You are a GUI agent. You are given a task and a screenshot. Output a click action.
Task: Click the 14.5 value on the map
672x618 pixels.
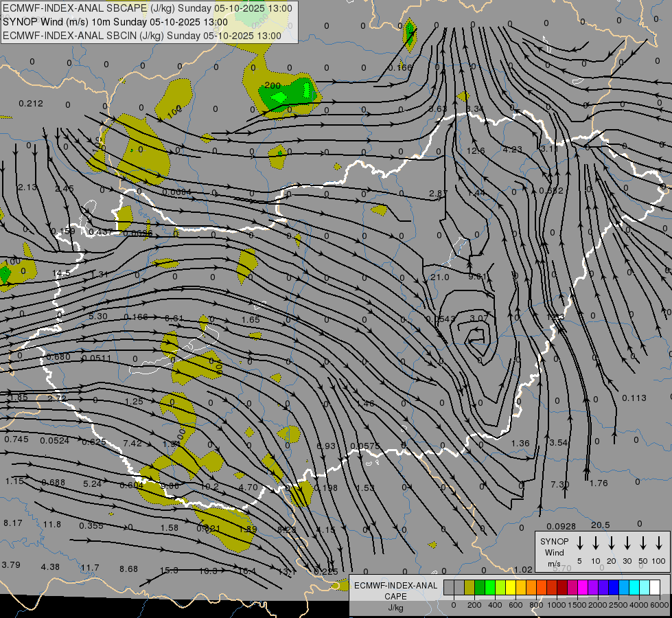pyautogui.click(x=61, y=273)
